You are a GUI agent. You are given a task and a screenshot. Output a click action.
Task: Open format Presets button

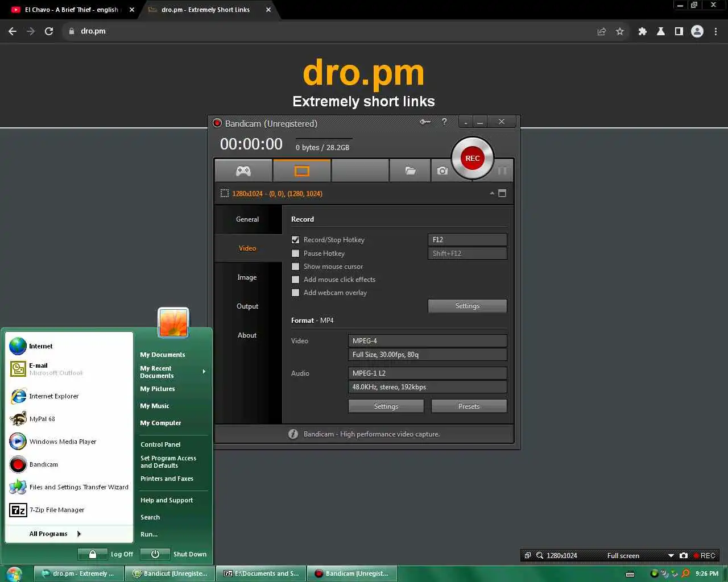469,406
